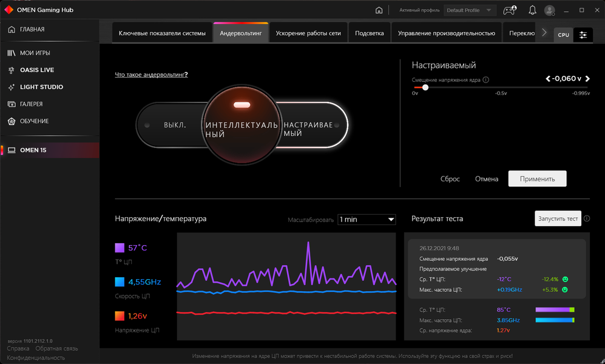The height and width of the screenshot is (364, 605).
Task: Open the gamepad controller icon
Action: point(509,10)
